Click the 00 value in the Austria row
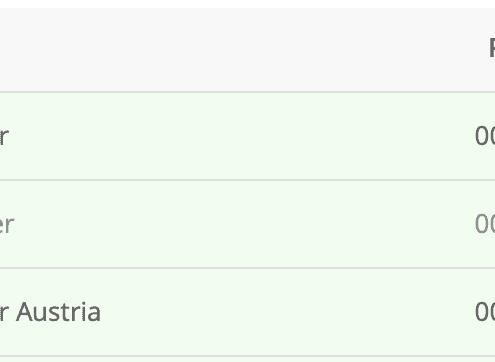The width and height of the screenshot is (495, 362). click(485, 312)
